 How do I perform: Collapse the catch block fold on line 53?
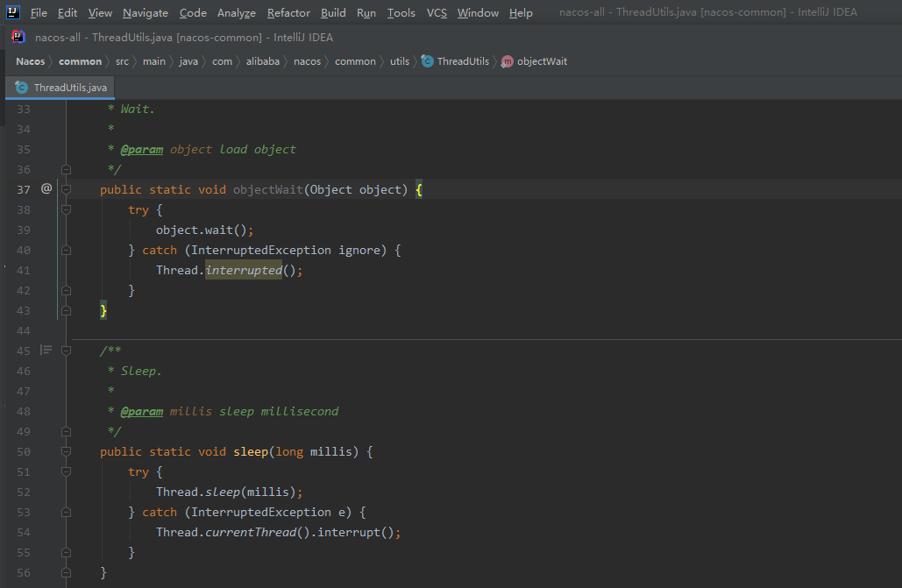point(66,512)
